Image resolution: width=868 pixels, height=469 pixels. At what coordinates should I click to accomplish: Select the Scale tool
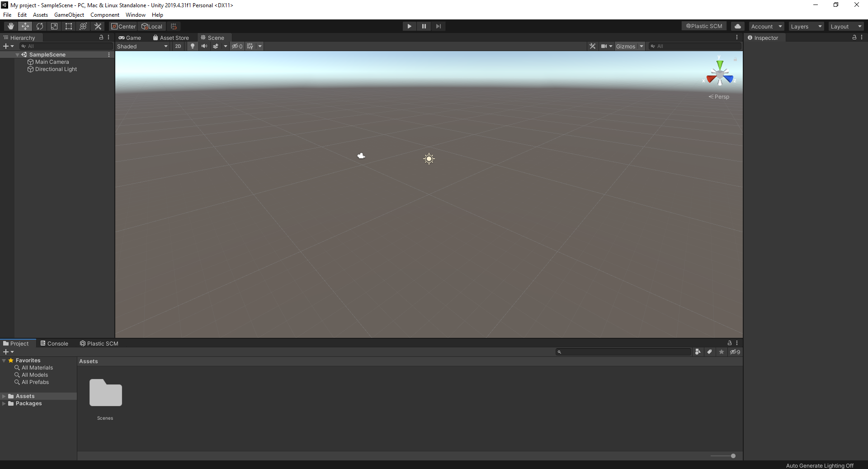(x=54, y=26)
